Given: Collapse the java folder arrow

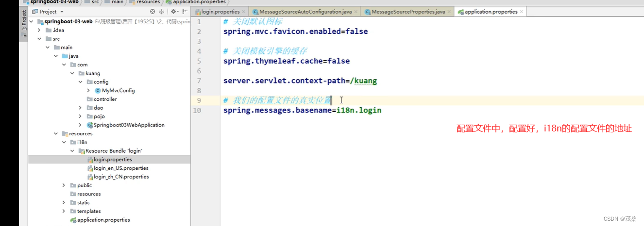Looking at the screenshot, I should pyautogui.click(x=56, y=56).
